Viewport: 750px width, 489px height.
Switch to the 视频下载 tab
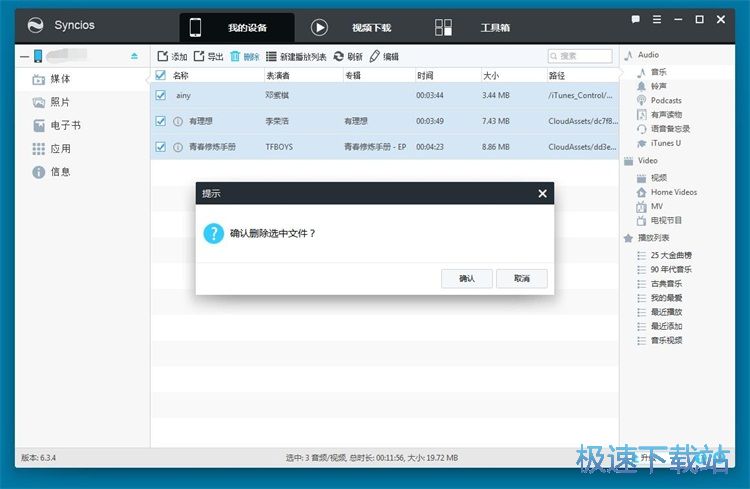[x=351, y=28]
